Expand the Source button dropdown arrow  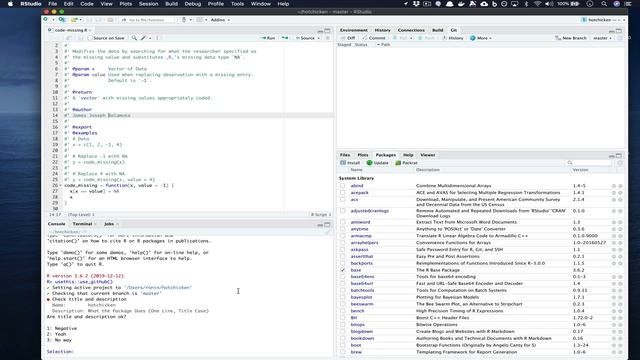(318, 38)
